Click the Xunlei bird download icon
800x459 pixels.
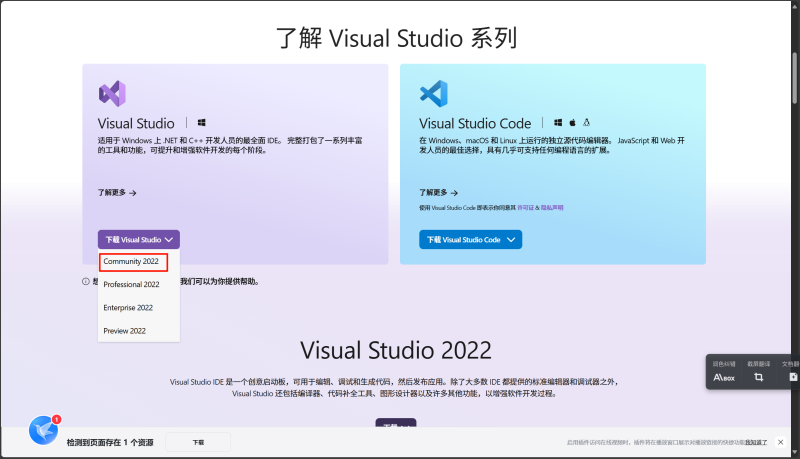click(44, 430)
